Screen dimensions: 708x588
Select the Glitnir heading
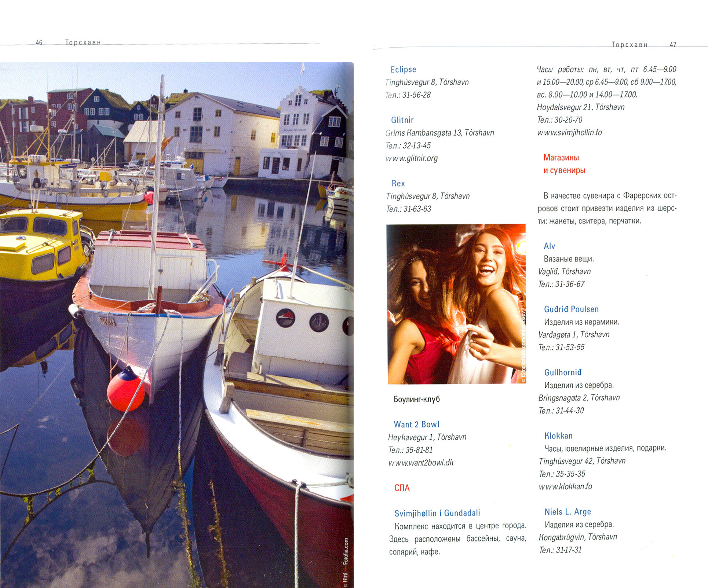pos(402,120)
